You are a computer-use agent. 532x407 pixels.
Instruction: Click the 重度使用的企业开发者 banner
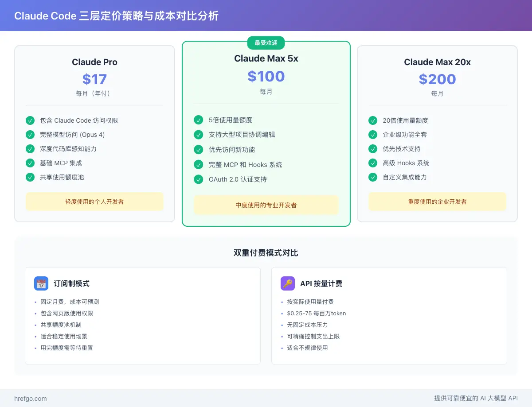(x=437, y=202)
